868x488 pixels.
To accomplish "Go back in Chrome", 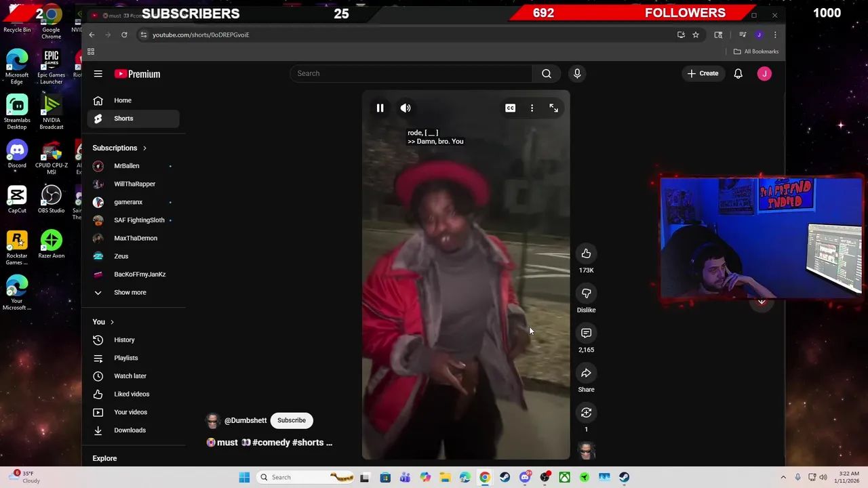I will point(92,35).
